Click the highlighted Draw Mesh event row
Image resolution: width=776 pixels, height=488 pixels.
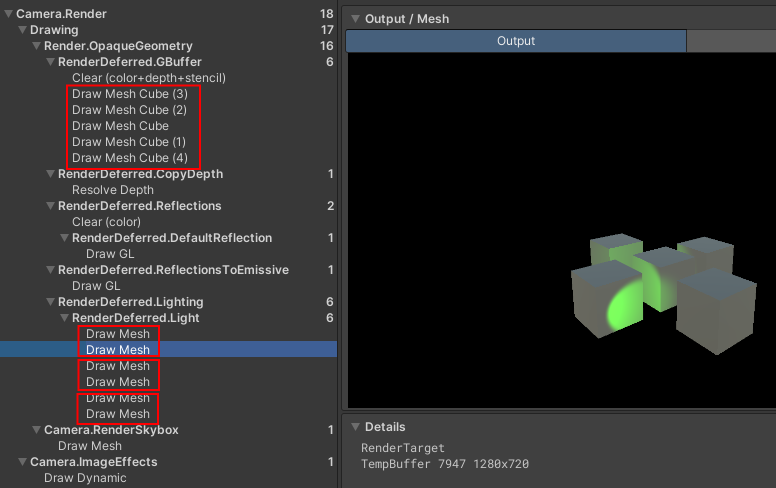pos(168,349)
